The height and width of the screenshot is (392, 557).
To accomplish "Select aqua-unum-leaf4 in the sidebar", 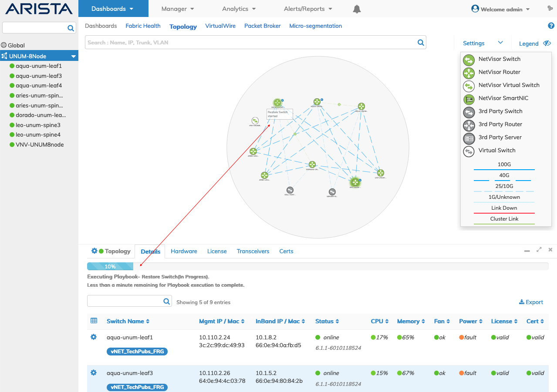I will [39, 86].
